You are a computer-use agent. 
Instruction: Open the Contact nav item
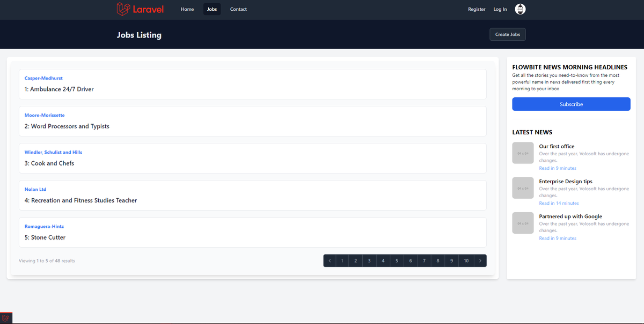point(238,9)
